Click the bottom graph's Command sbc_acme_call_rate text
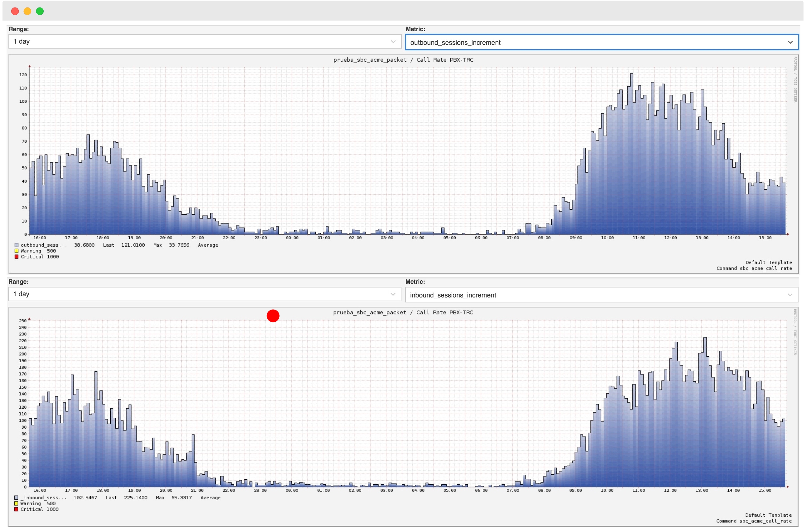This screenshot has width=806, height=532. (x=754, y=521)
